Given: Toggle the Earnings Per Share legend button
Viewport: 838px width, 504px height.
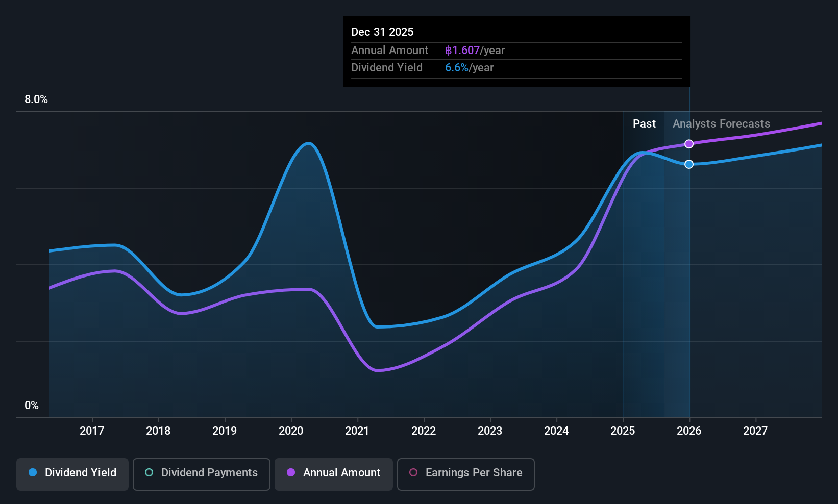Looking at the screenshot, I should (466, 474).
